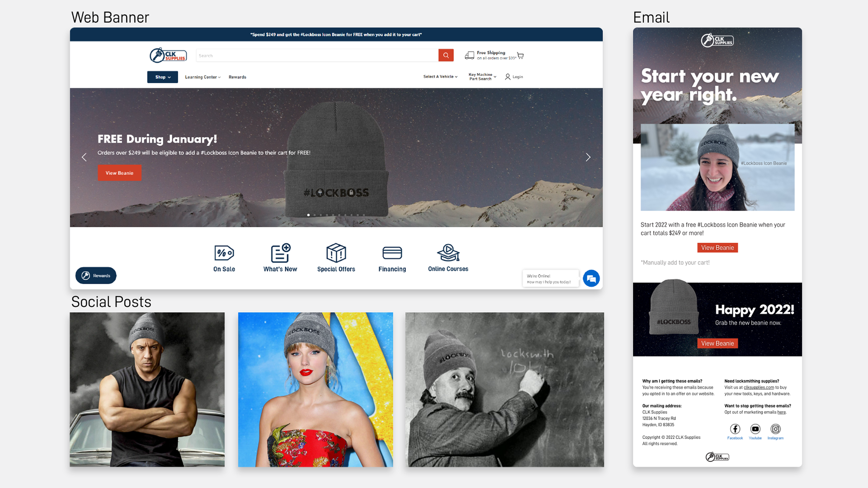The height and width of the screenshot is (488, 868).
Task: Click the free shipping truck icon
Action: click(x=470, y=55)
